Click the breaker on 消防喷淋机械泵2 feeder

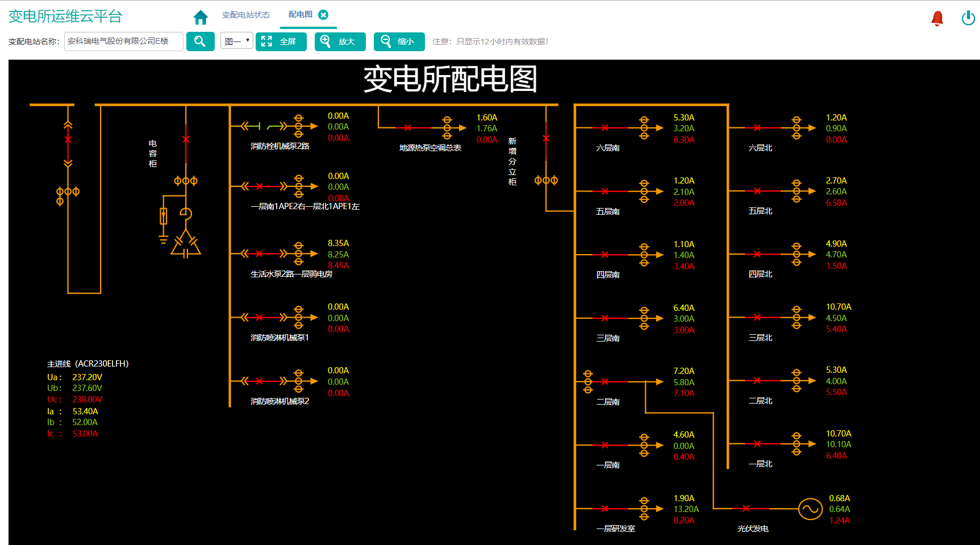259,381
